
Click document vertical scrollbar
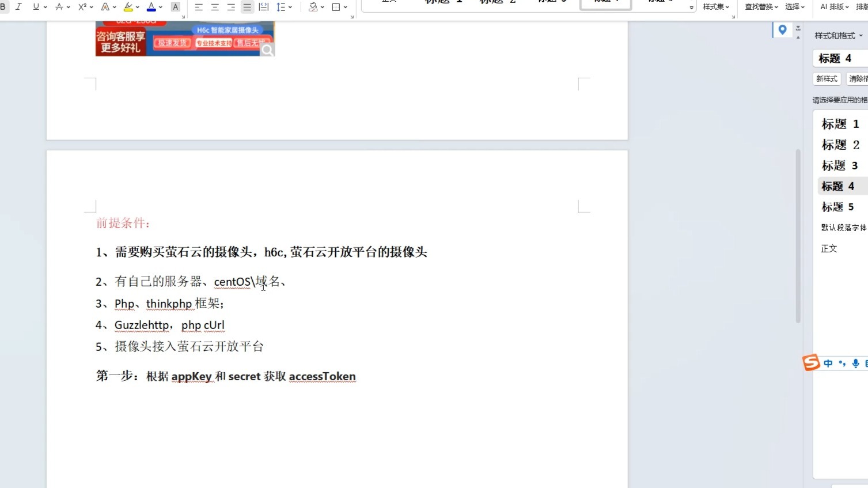(798, 236)
